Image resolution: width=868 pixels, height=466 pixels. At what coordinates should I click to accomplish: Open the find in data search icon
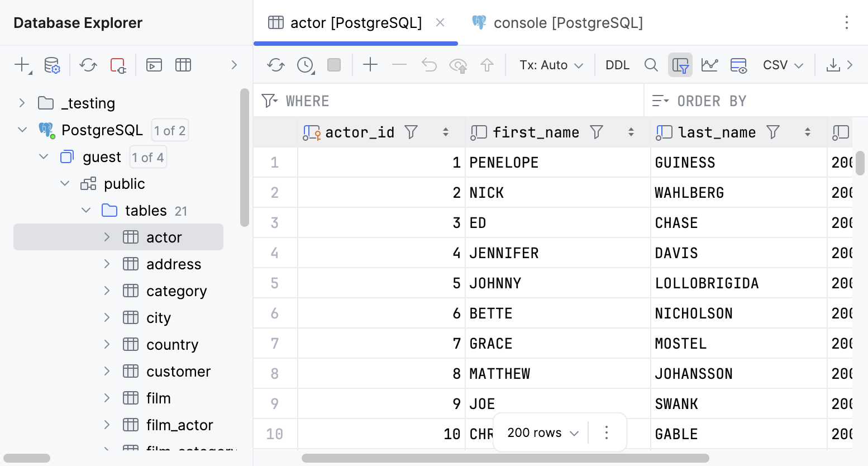coord(651,65)
